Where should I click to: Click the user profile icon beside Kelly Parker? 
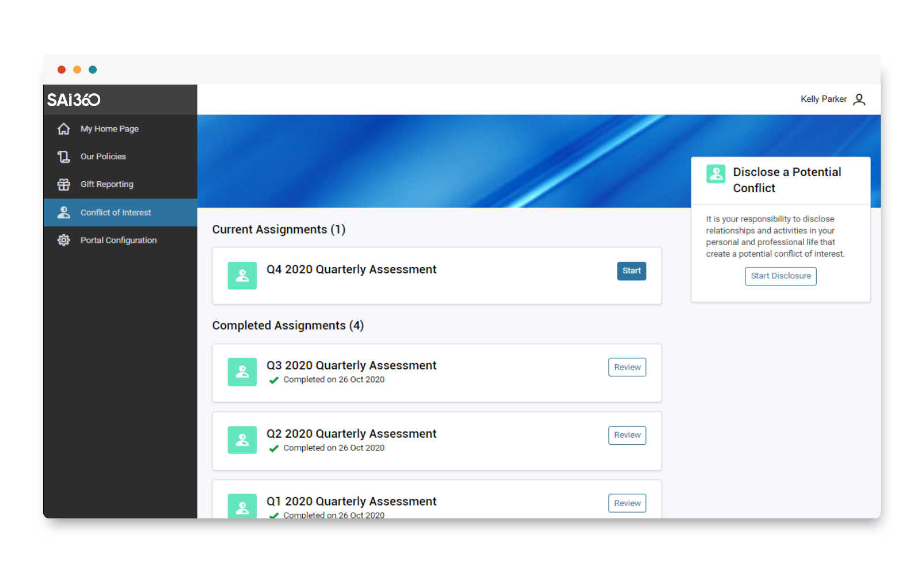click(860, 99)
